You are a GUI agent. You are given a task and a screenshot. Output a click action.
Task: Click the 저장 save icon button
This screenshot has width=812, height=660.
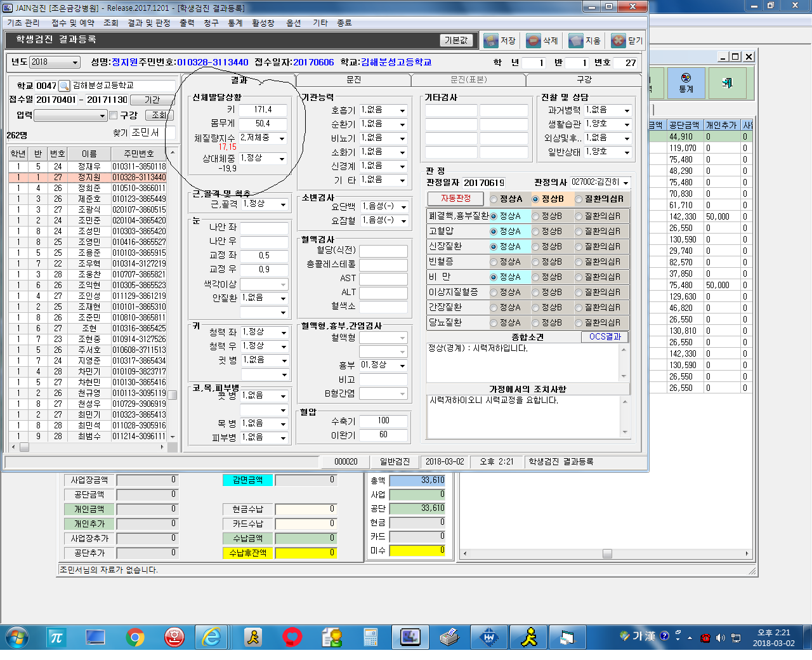point(500,41)
